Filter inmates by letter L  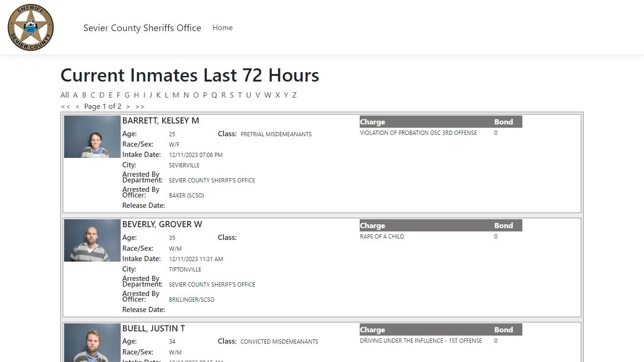[x=166, y=95]
